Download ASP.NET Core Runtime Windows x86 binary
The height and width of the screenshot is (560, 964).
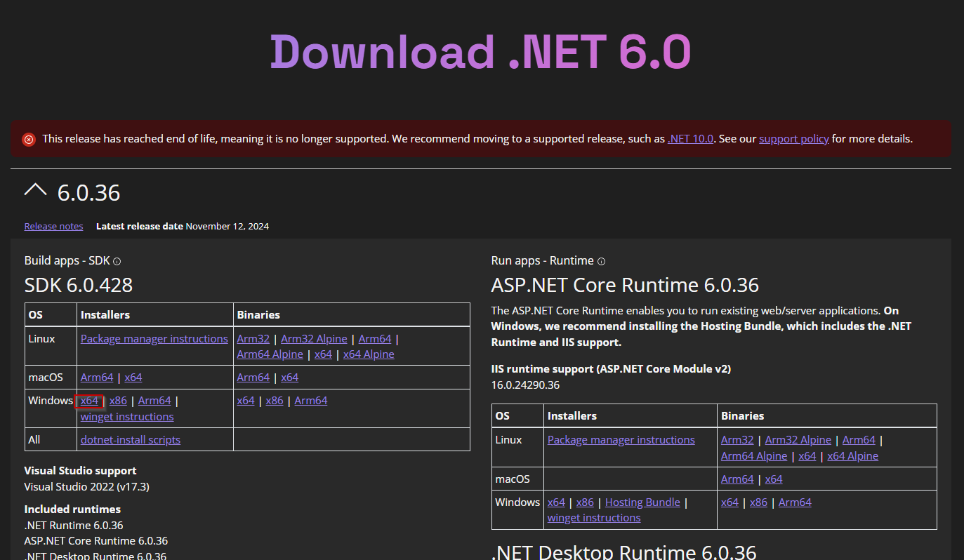758,502
